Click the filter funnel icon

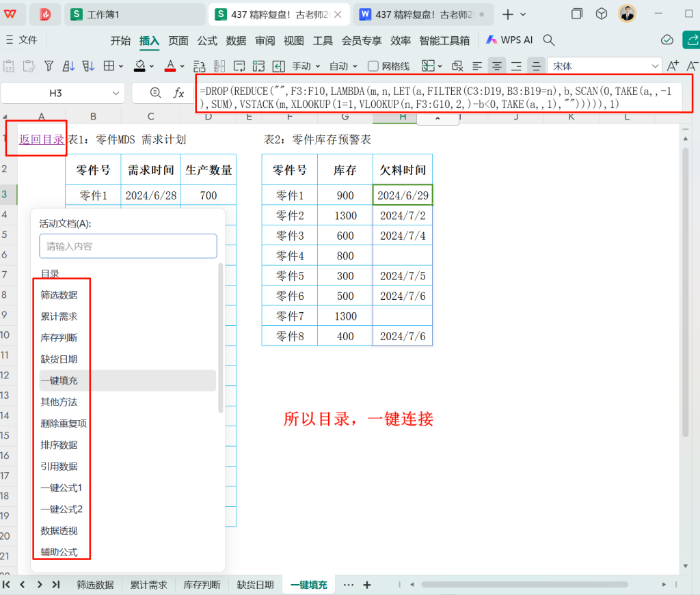tap(49, 66)
